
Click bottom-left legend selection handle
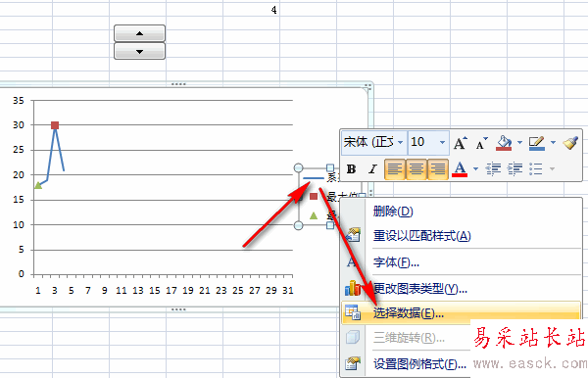(298, 225)
